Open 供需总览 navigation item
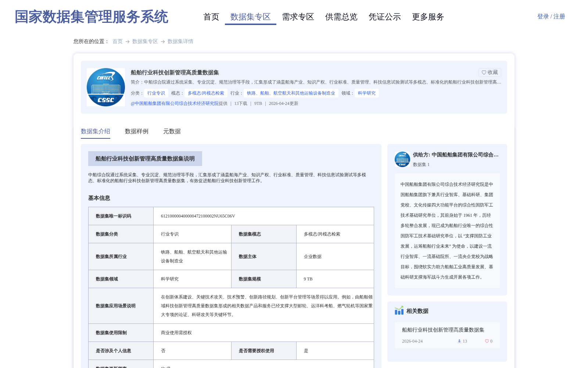588x368 pixels. 341,17
